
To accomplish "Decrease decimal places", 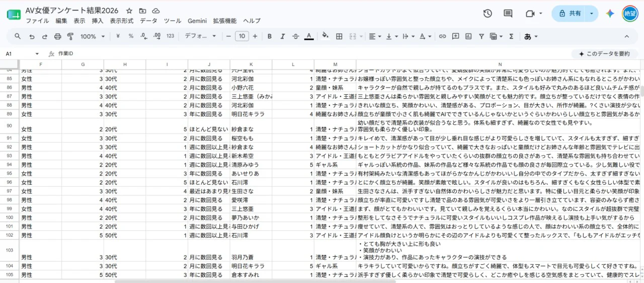I will (144, 36).
